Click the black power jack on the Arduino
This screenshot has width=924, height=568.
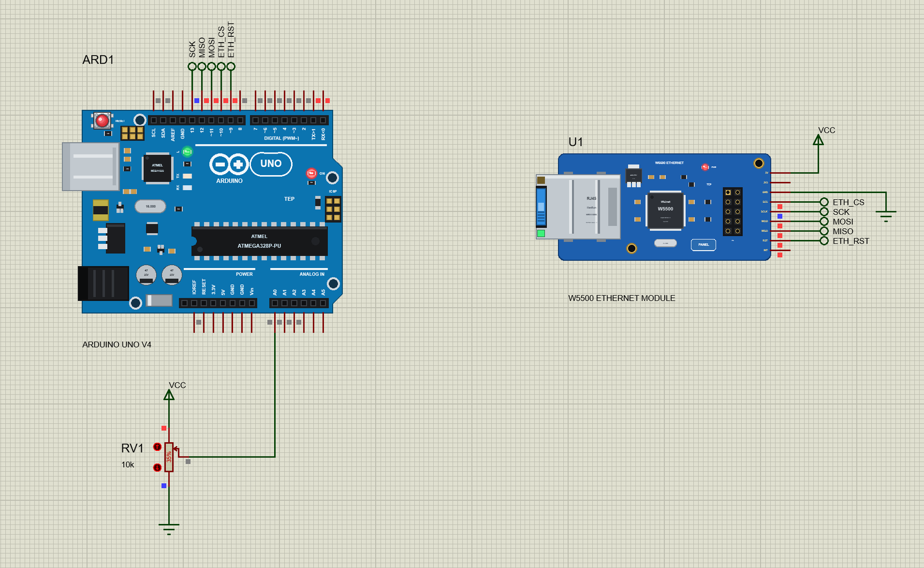(103, 283)
